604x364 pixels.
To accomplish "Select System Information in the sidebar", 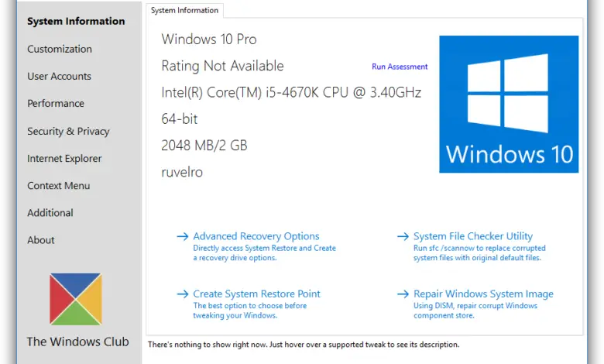I will point(76,21).
